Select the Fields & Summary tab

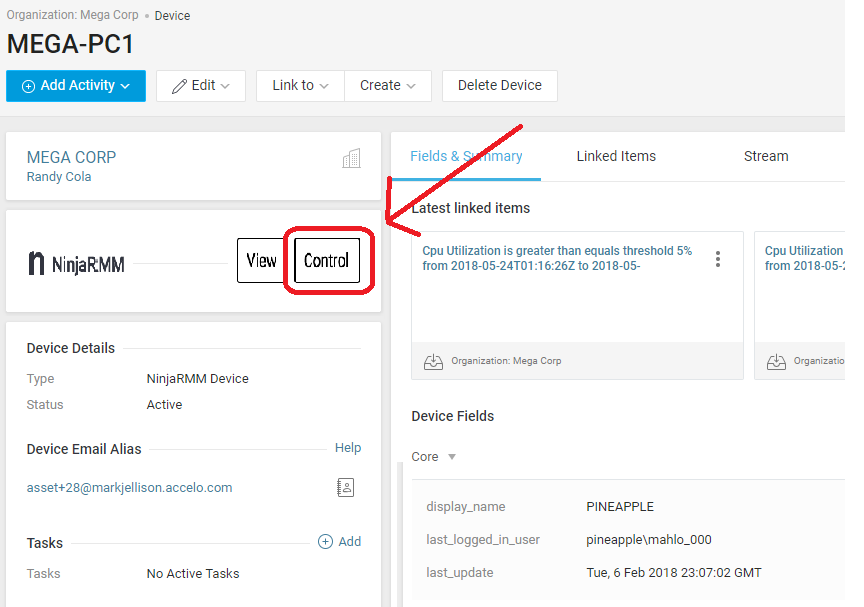(466, 156)
